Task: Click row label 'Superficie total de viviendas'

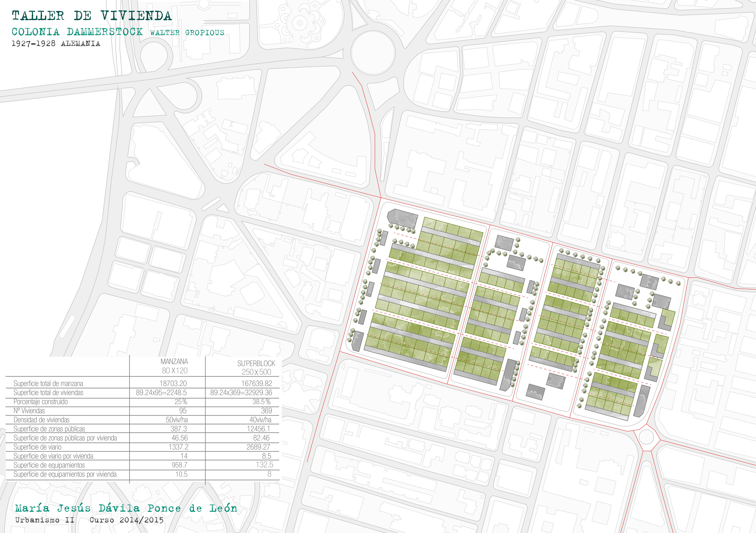Action: coord(48,392)
